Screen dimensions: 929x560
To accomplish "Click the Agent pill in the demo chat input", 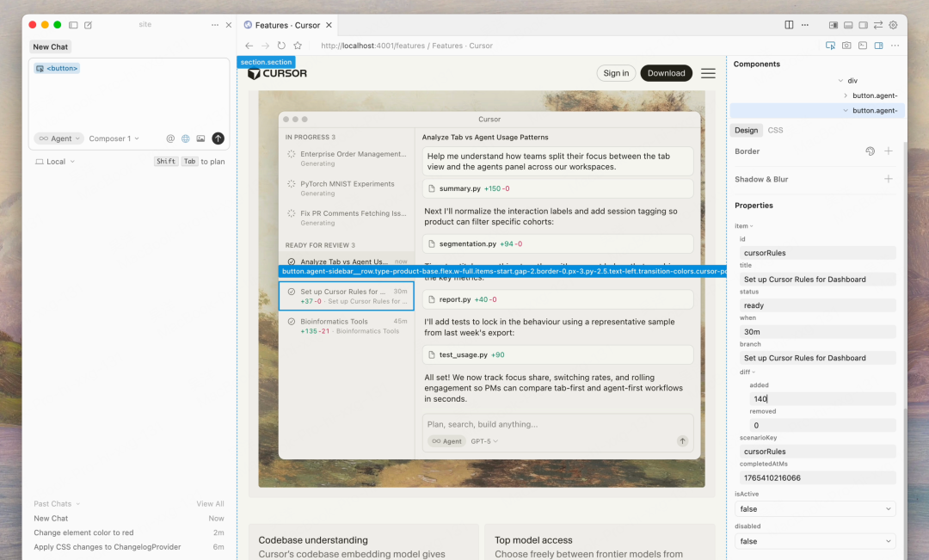I will (x=446, y=441).
